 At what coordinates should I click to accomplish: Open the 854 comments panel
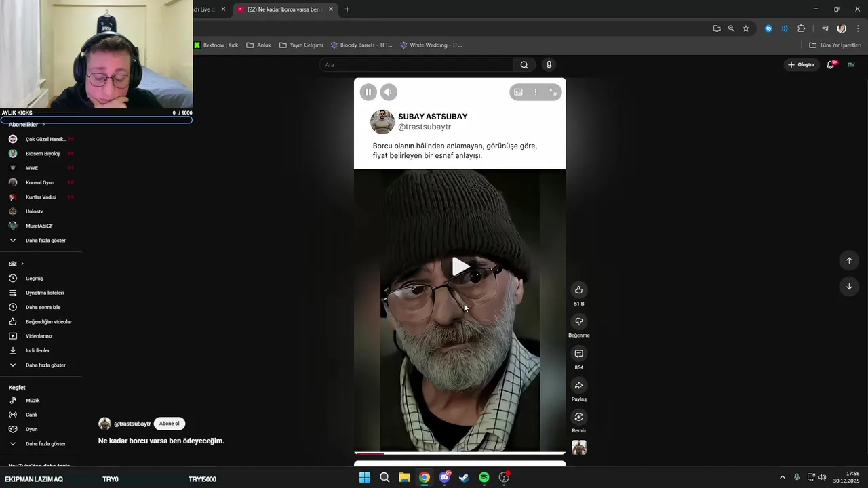point(578,353)
